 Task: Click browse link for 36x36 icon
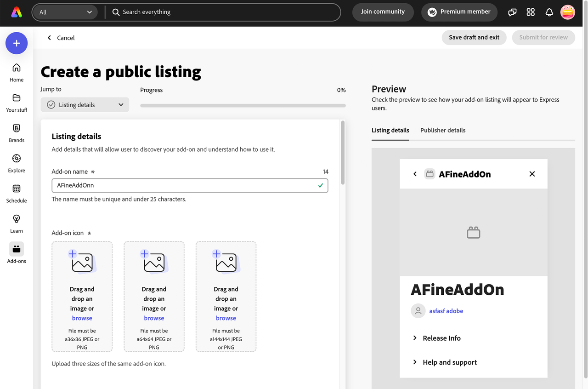[x=82, y=318]
